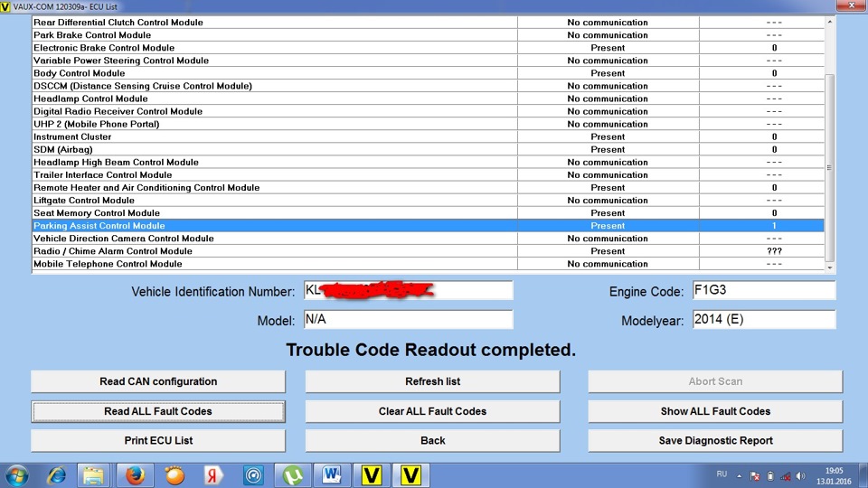Select UHP 2 (Mobile Phone Portal) row
This screenshot has width=868, height=488.
coord(428,124)
